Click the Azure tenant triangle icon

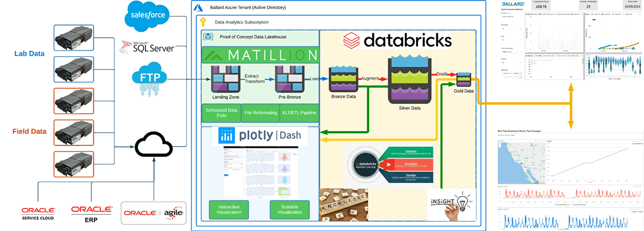click(x=197, y=8)
